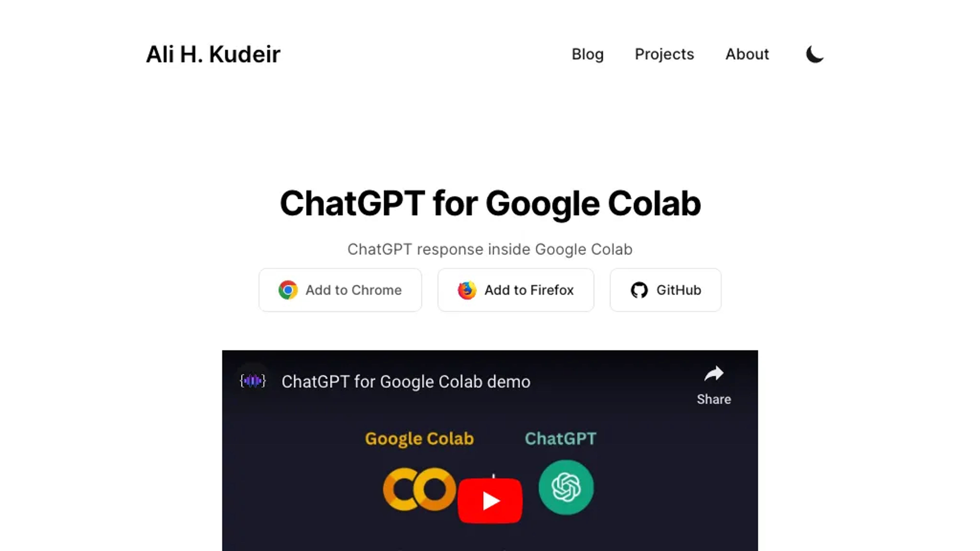Click Ali H. Kudeir site logo
Image resolution: width=980 pixels, height=551 pixels.
point(213,54)
